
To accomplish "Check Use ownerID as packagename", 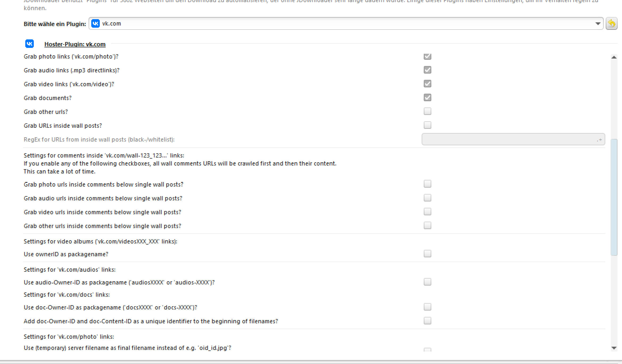I will [x=428, y=254].
